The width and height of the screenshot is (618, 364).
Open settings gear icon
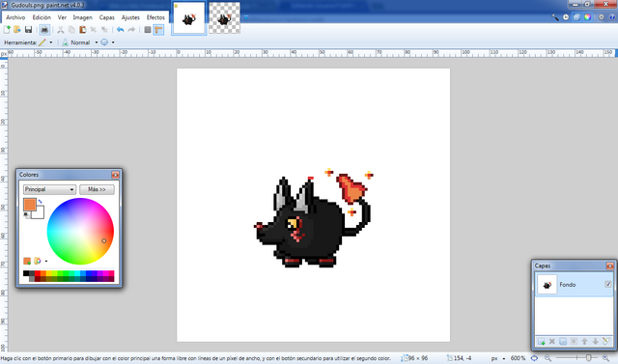tap(601, 17)
